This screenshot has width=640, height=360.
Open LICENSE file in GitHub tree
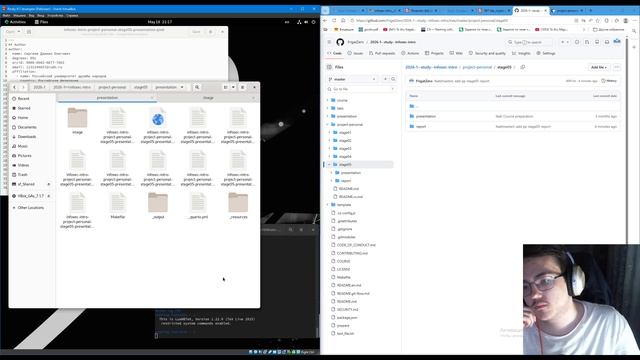343,269
